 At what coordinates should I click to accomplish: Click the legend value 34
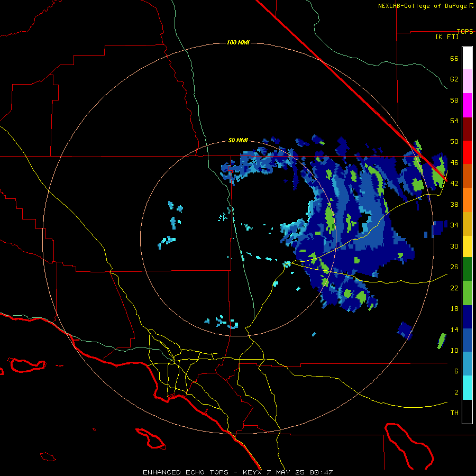pyautogui.click(x=454, y=225)
